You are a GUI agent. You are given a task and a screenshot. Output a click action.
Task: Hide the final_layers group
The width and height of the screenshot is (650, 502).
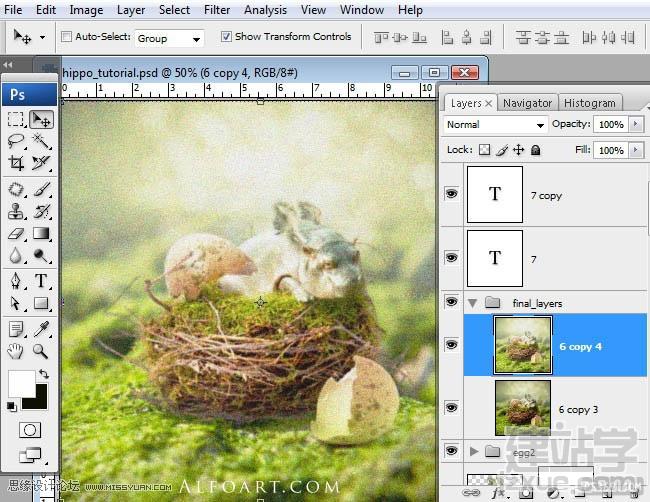click(451, 301)
